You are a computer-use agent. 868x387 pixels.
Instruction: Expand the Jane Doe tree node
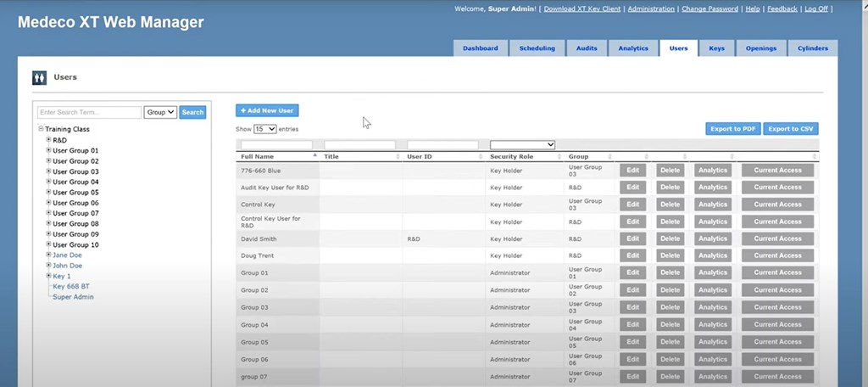pos(48,255)
